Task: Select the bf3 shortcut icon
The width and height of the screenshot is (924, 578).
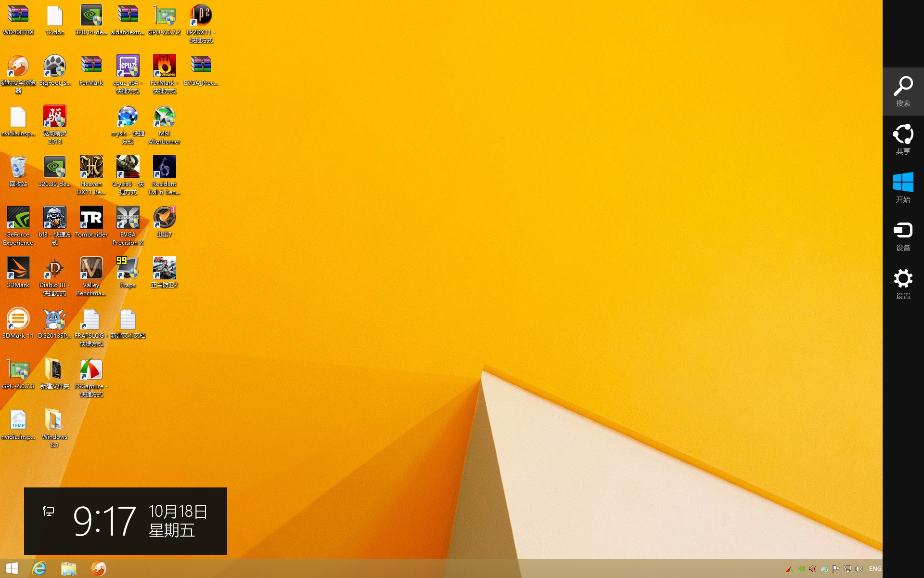Action: tap(55, 226)
